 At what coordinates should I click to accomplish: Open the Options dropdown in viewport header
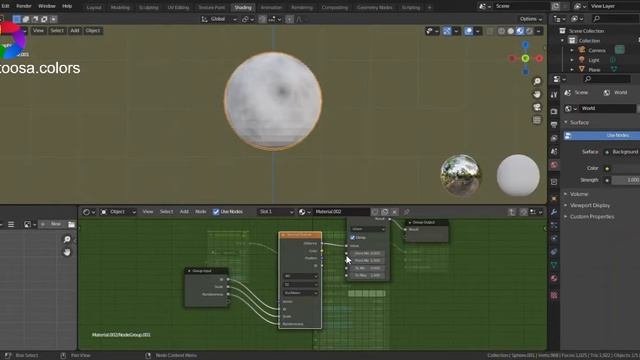[x=531, y=19]
